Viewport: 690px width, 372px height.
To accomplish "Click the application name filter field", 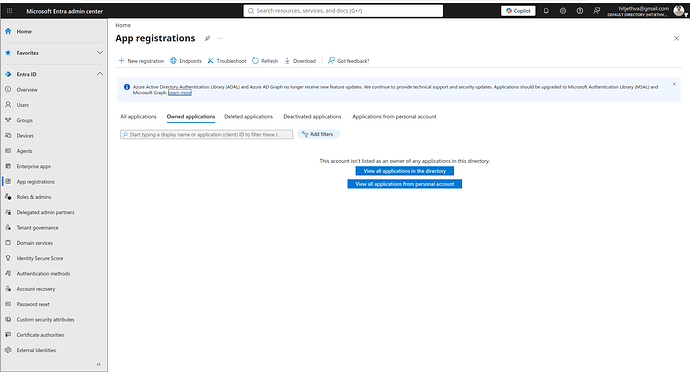I will (x=206, y=135).
